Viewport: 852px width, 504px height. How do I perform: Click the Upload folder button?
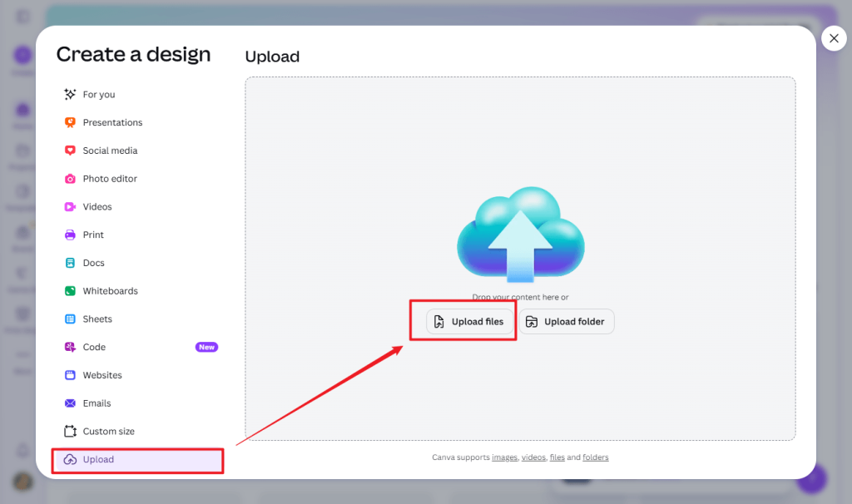click(x=567, y=322)
